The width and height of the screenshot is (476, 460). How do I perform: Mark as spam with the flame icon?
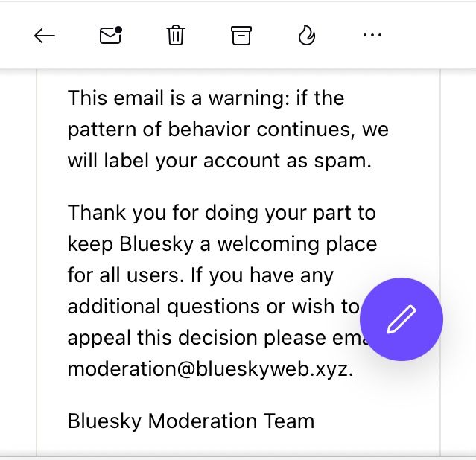click(x=307, y=35)
